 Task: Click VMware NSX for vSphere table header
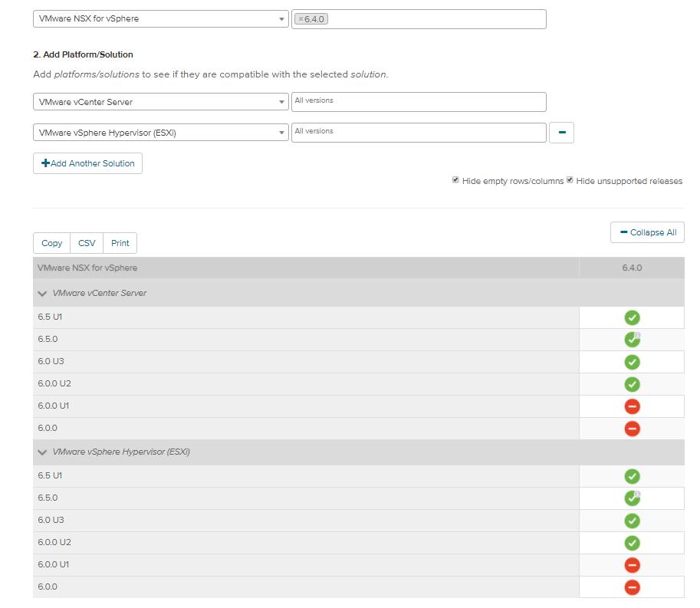[x=87, y=268]
